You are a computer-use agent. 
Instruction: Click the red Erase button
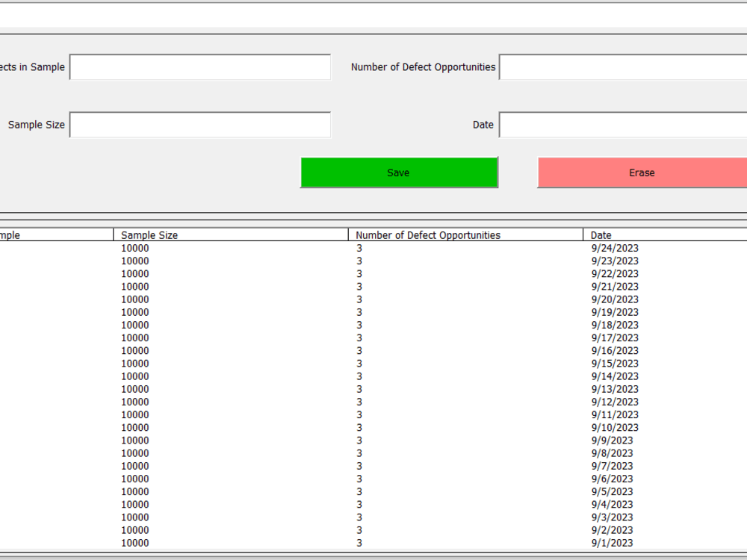click(641, 172)
